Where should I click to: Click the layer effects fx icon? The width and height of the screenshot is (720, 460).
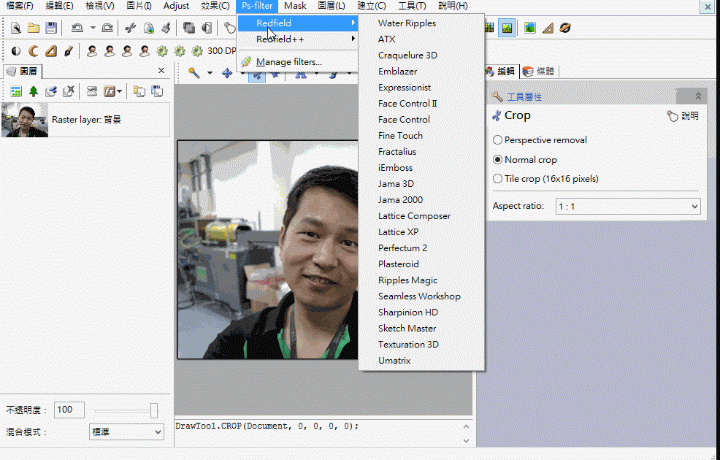pos(109,91)
